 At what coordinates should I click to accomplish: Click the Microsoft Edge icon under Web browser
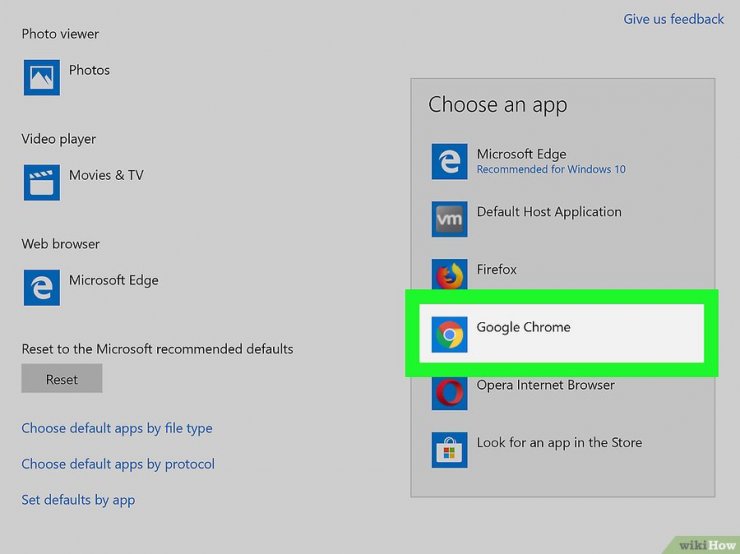coord(42,287)
